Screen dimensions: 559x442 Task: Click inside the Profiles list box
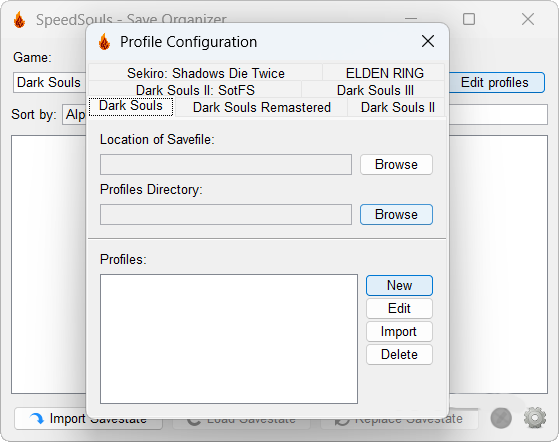(229, 339)
